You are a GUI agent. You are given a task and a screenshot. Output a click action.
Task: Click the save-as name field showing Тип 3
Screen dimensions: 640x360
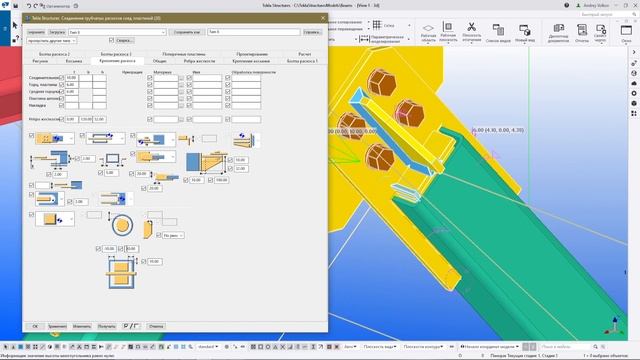coord(253,32)
